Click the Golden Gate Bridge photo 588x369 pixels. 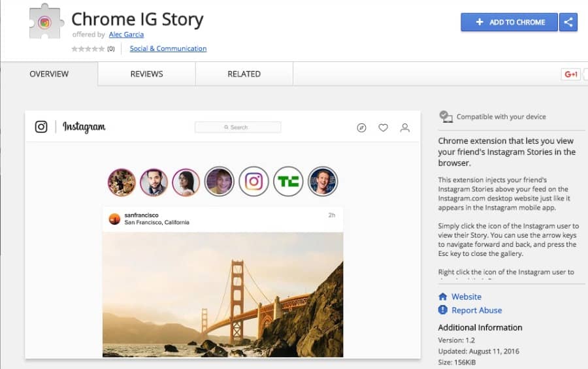pyautogui.click(x=223, y=295)
